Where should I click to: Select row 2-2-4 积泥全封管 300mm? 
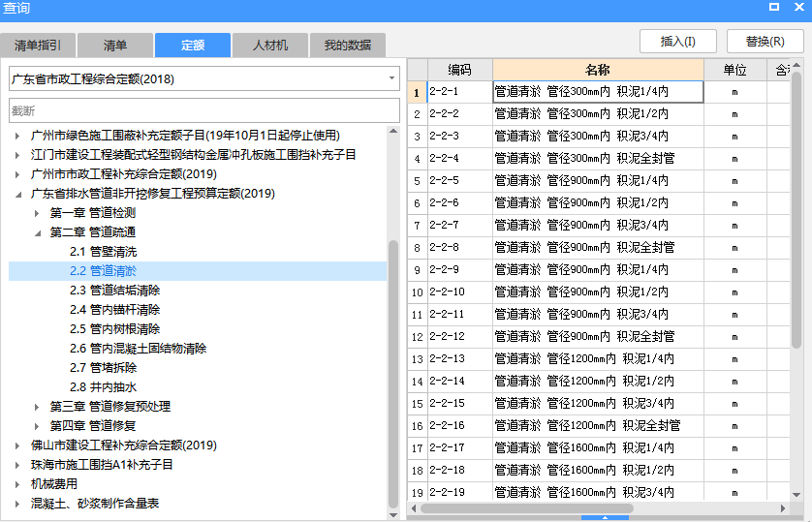tap(598, 158)
